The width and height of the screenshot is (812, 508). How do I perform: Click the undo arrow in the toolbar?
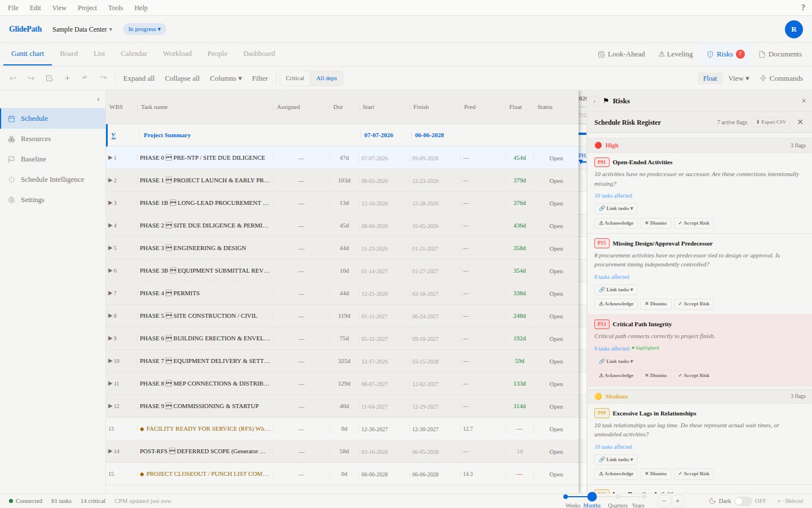pyautogui.click(x=13, y=78)
